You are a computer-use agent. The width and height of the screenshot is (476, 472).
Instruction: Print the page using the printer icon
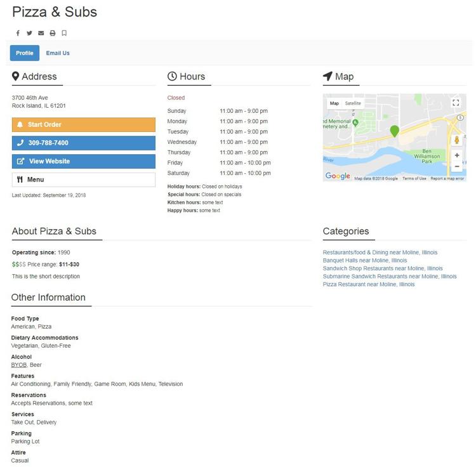point(53,33)
